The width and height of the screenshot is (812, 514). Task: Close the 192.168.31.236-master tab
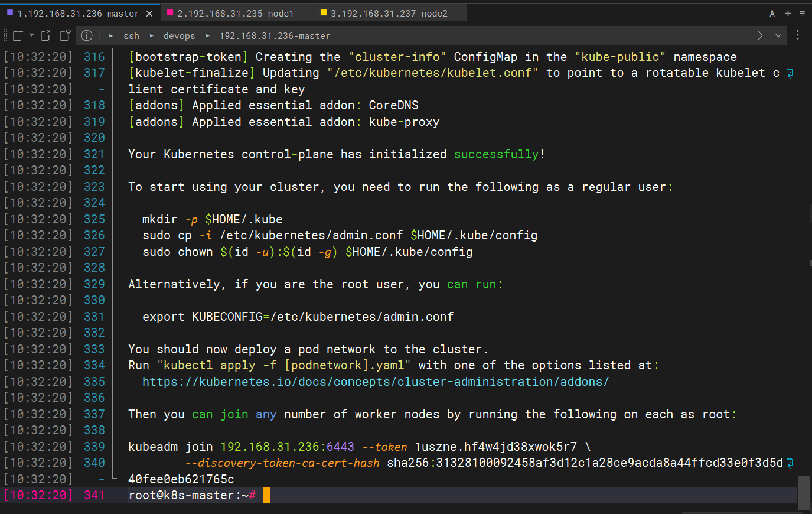(149, 13)
